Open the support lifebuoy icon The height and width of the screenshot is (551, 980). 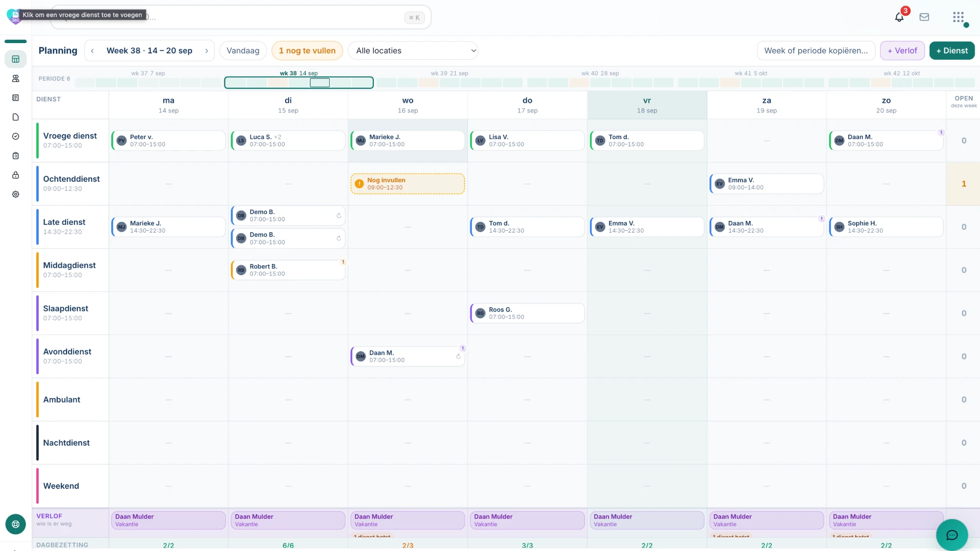pyautogui.click(x=16, y=524)
